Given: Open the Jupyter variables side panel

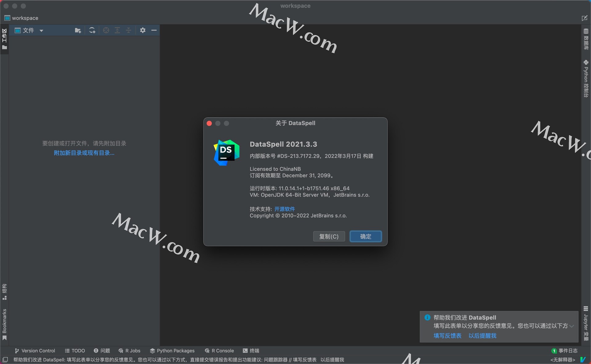Looking at the screenshot, I should (x=586, y=323).
